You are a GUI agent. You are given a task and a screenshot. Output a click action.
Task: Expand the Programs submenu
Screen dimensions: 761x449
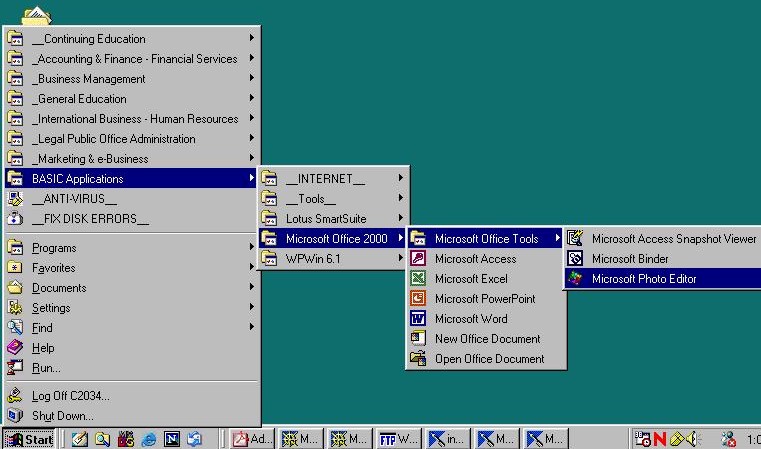pos(131,248)
